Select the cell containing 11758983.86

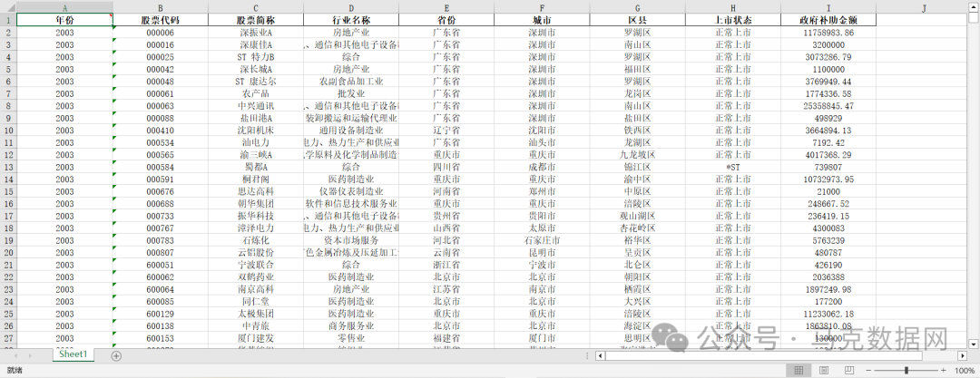(x=828, y=33)
